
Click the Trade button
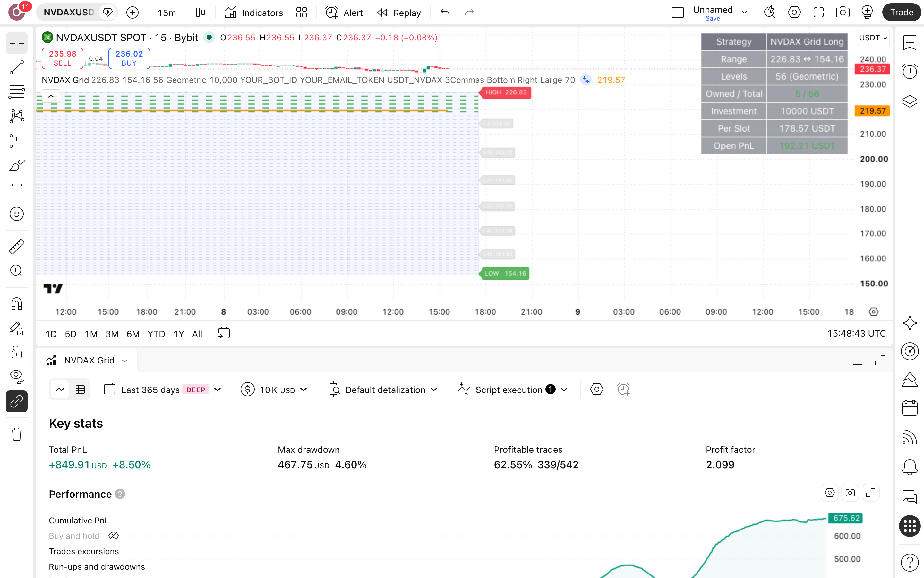click(902, 13)
